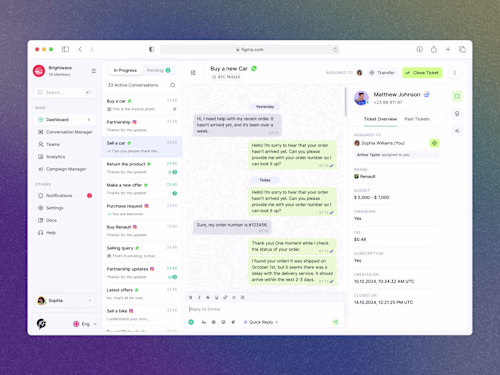Expand the Sophia user account dropdown
The height and width of the screenshot is (375, 500).
coord(65,301)
